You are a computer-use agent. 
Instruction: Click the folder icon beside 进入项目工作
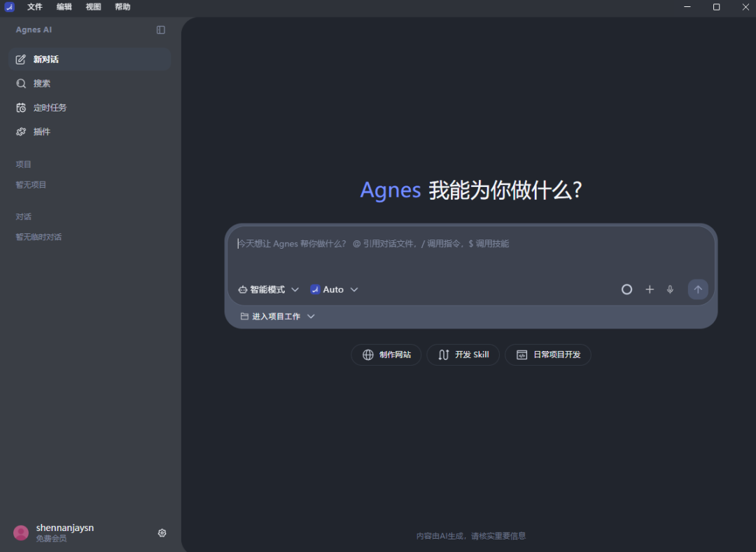[x=244, y=317]
